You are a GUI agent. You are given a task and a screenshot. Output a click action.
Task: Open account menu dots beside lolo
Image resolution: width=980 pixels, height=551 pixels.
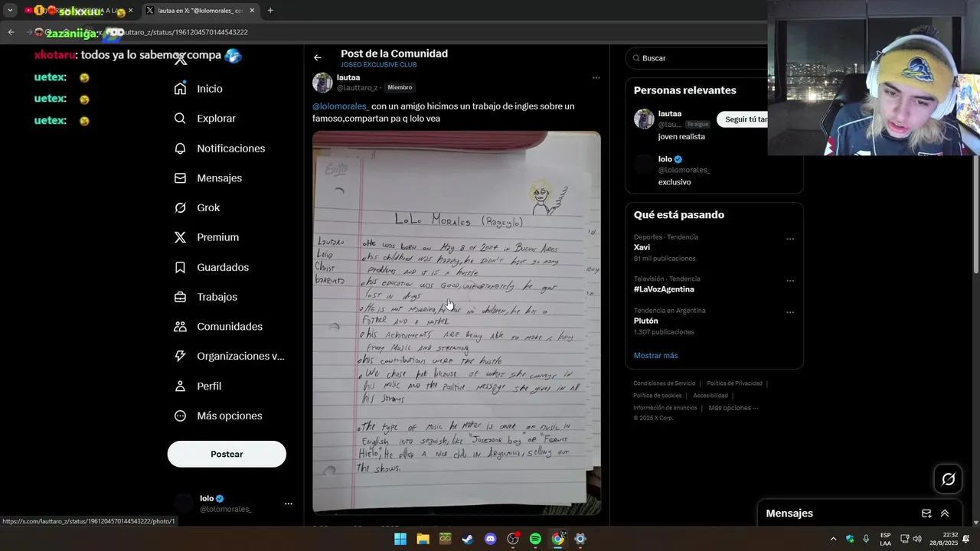pyautogui.click(x=289, y=504)
